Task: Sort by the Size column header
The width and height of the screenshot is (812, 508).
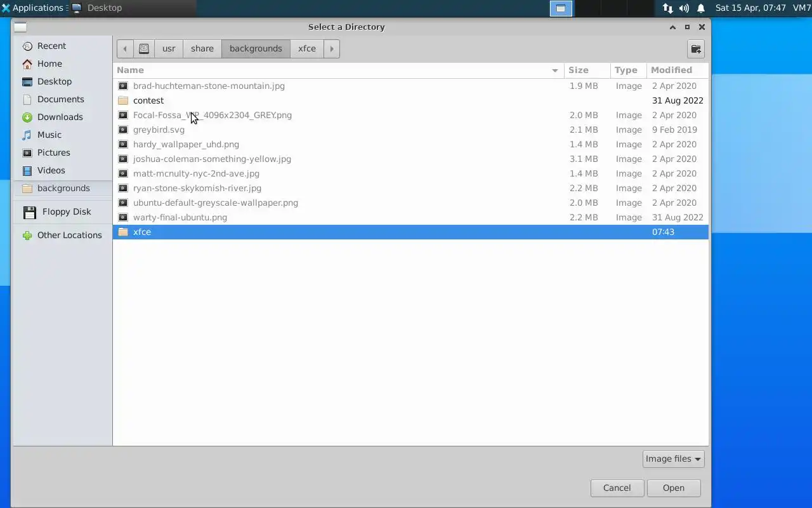Action: tap(587, 70)
